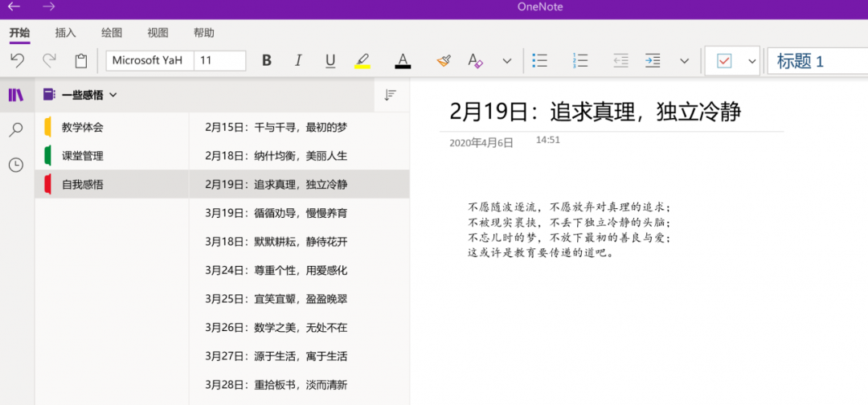Image resolution: width=868 pixels, height=405 pixels.
Task: Open page 2月15日：千与千寻，最初的梦
Action: 300,127
